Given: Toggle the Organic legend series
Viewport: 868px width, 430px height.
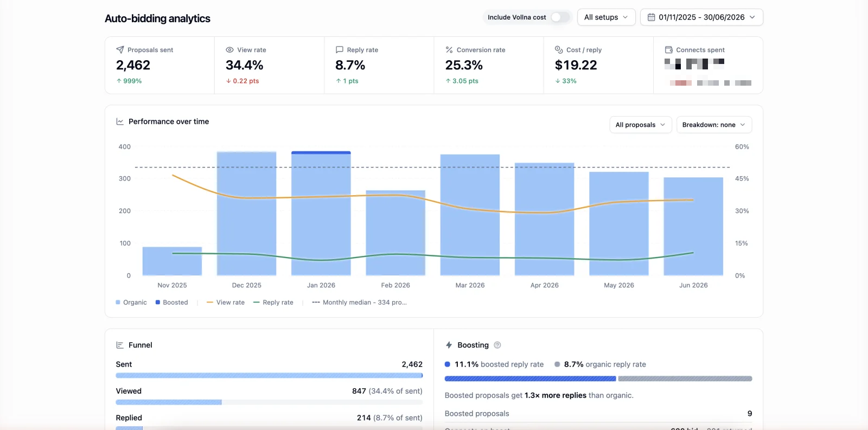Looking at the screenshot, I should pos(131,303).
